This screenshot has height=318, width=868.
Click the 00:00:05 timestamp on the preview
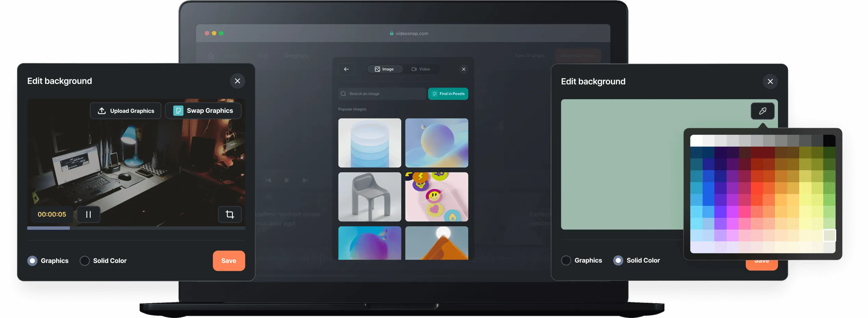point(52,214)
